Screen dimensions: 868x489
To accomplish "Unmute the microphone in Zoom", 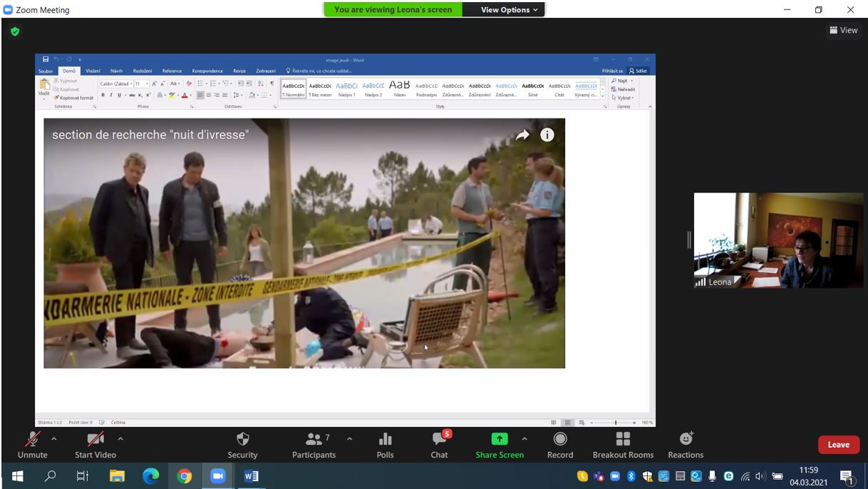I will click(x=32, y=446).
